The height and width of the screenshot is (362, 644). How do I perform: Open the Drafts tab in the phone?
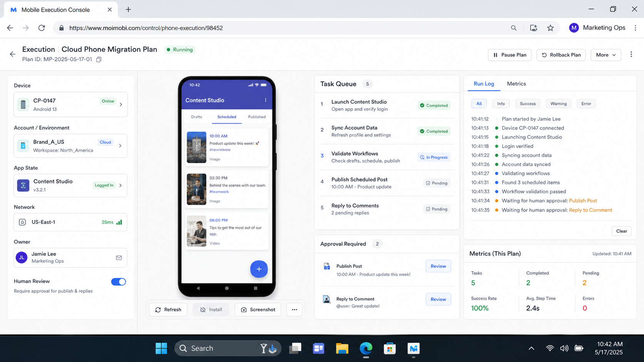[196, 117]
